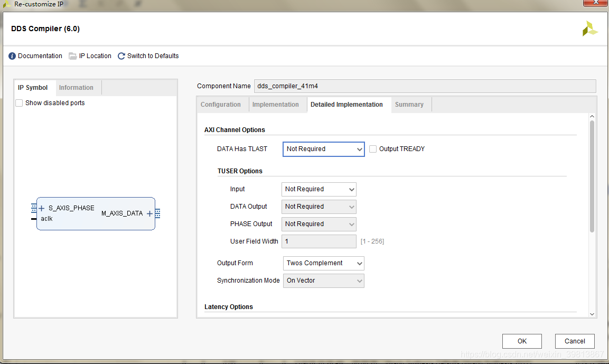609x364 pixels.
Task: Click the Component Name input field
Action: [425, 86]
